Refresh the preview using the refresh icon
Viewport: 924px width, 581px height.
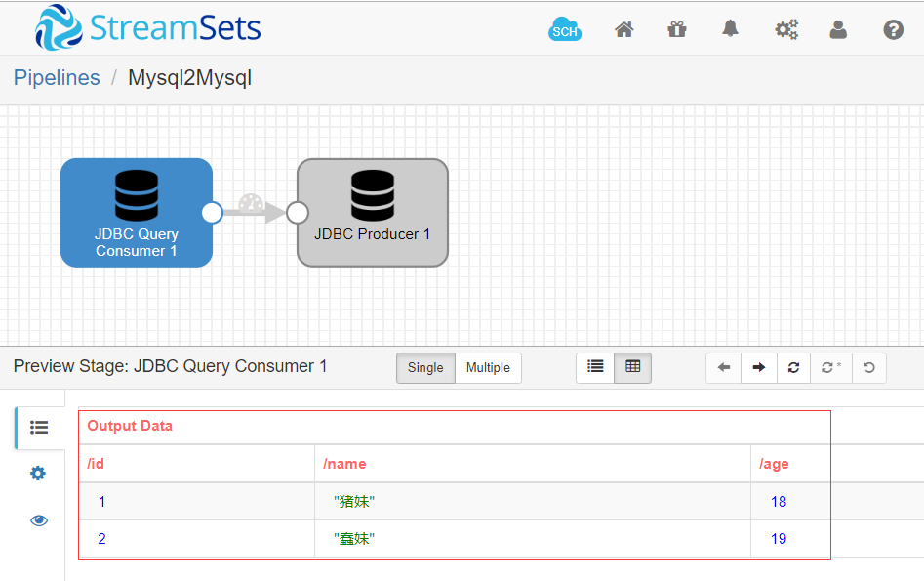[793, 367]
